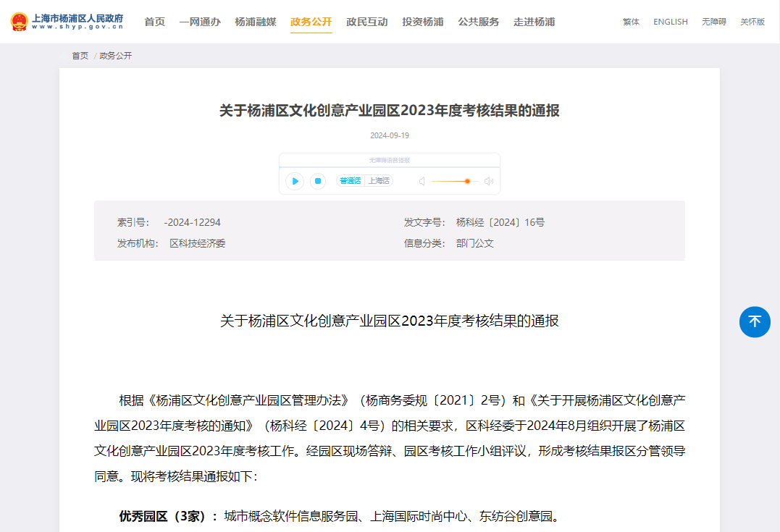Adjust the audio volume slider

click(x=467, y=181)
